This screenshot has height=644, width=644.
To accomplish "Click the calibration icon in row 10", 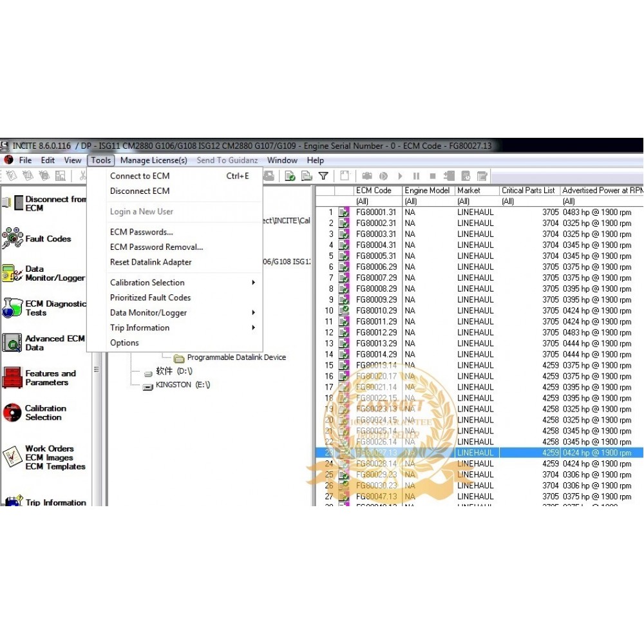I will 344,310.
